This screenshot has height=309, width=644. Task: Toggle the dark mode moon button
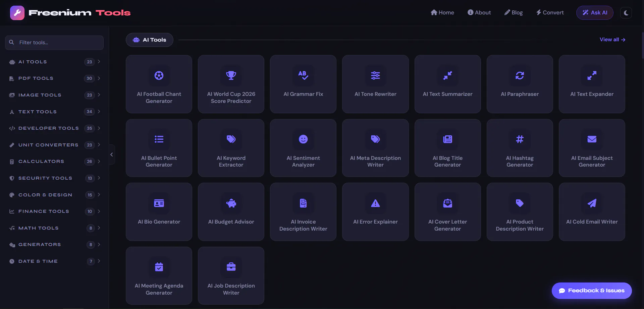click(626, 13)
